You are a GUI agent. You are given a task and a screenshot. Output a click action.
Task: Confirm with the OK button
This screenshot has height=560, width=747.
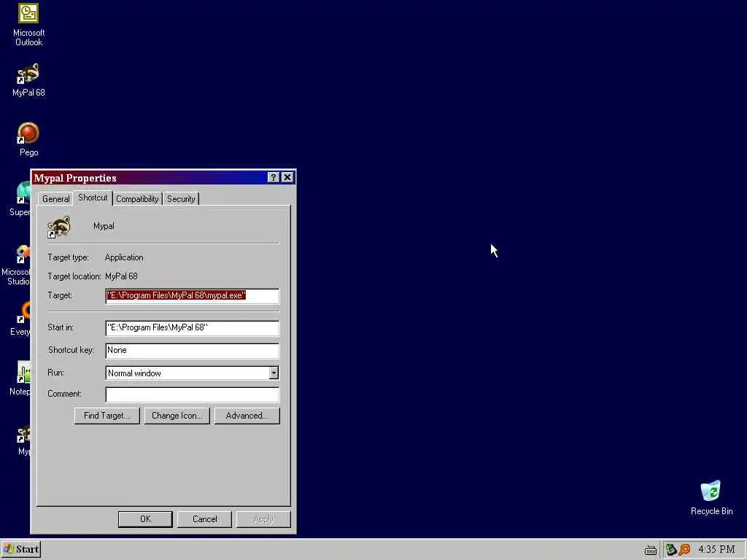point(145,519)
